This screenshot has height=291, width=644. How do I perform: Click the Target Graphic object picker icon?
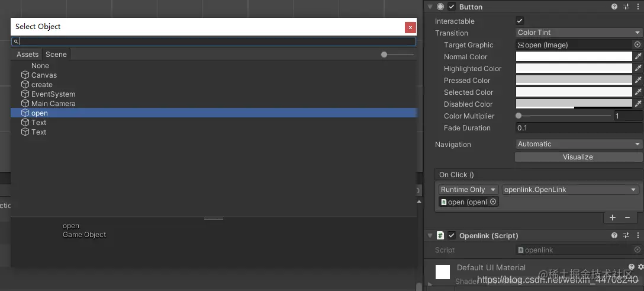point(637,45)
